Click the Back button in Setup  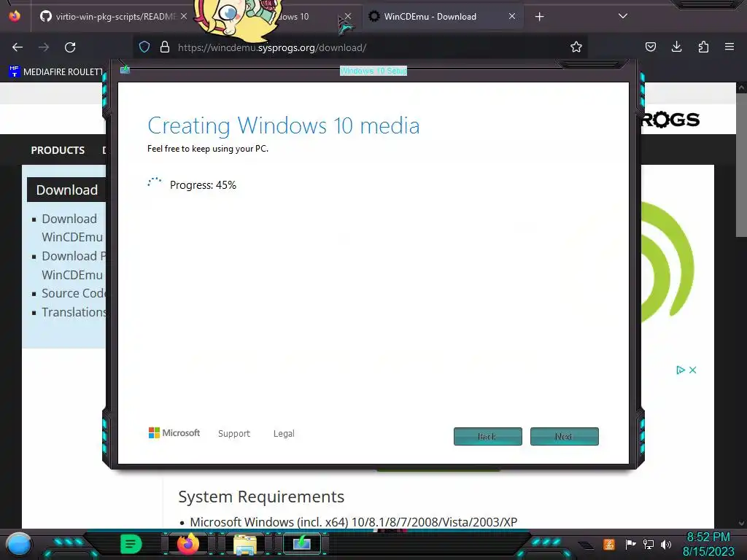tap(488, 436)
